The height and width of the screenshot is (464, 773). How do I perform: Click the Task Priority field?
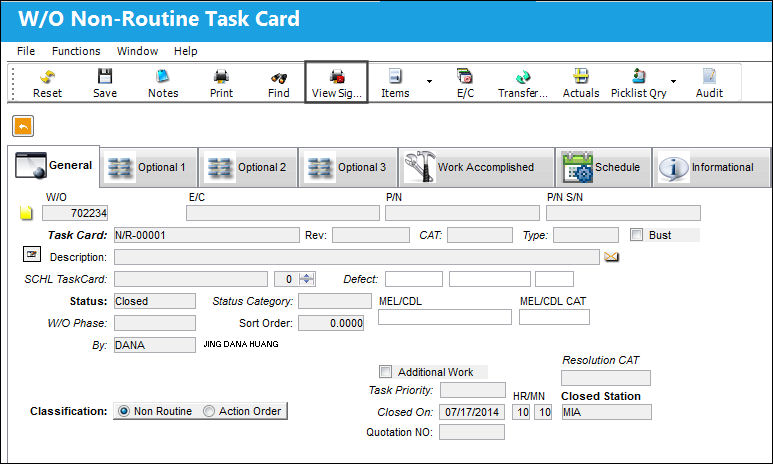pos(473,390)
